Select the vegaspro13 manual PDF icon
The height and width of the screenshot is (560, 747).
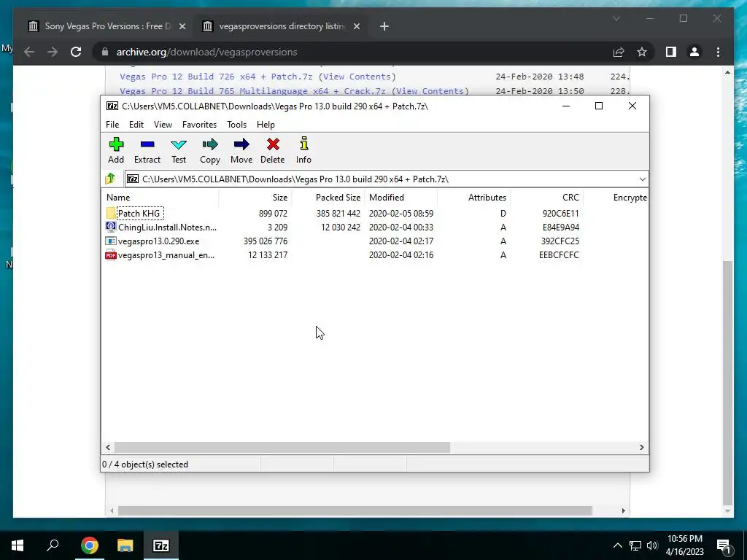[x=111, y=254]
